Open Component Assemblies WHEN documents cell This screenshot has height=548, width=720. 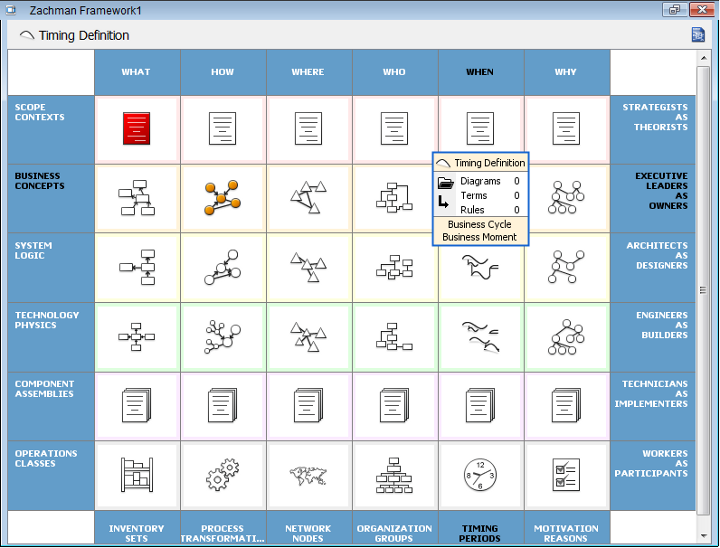click(x=480, y=406)
